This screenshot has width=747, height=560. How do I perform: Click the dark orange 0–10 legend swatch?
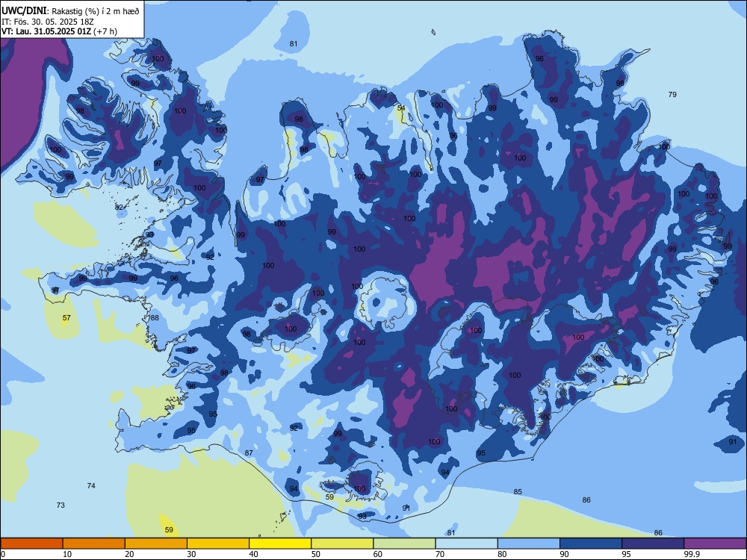31,544
